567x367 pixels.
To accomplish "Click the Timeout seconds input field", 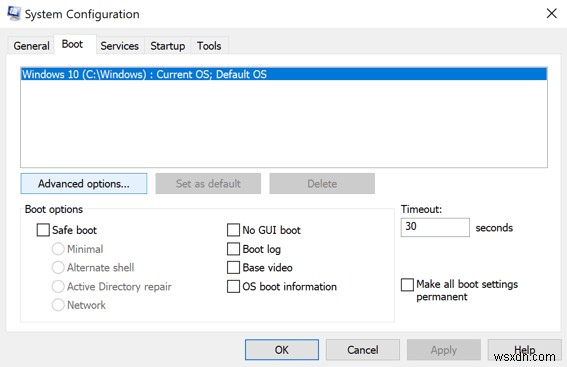I will (x=435, y=227).
